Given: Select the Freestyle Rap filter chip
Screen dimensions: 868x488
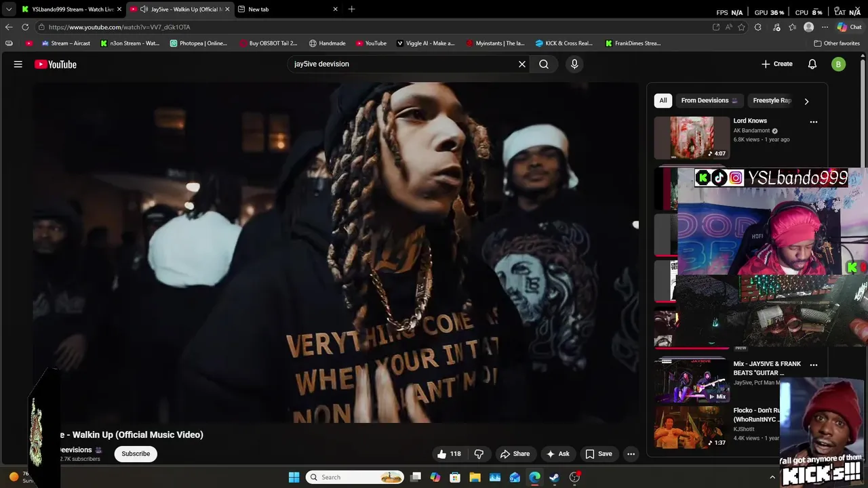Looking at the screenshot, I should [x=772, y=100].
